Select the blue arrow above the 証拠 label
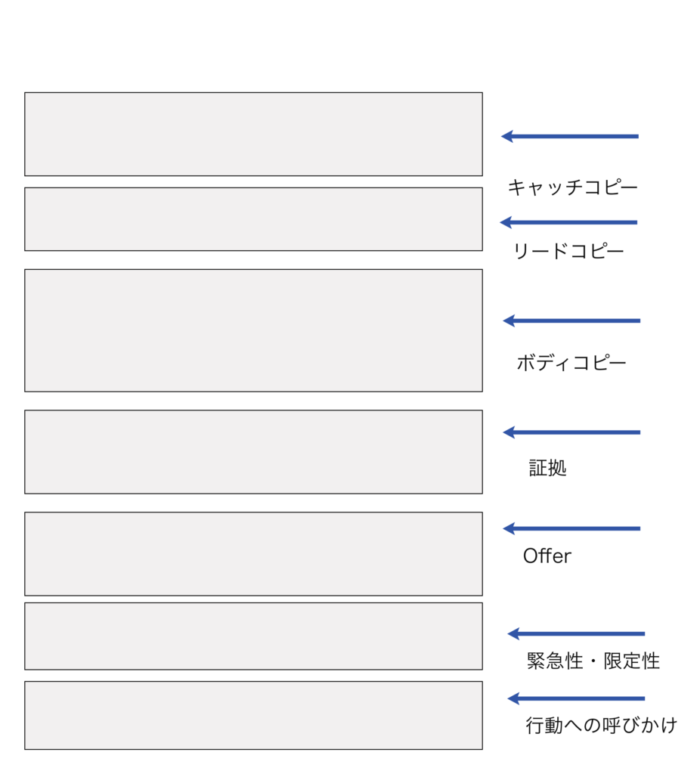700x774 pixels. (x=571, y=432)
